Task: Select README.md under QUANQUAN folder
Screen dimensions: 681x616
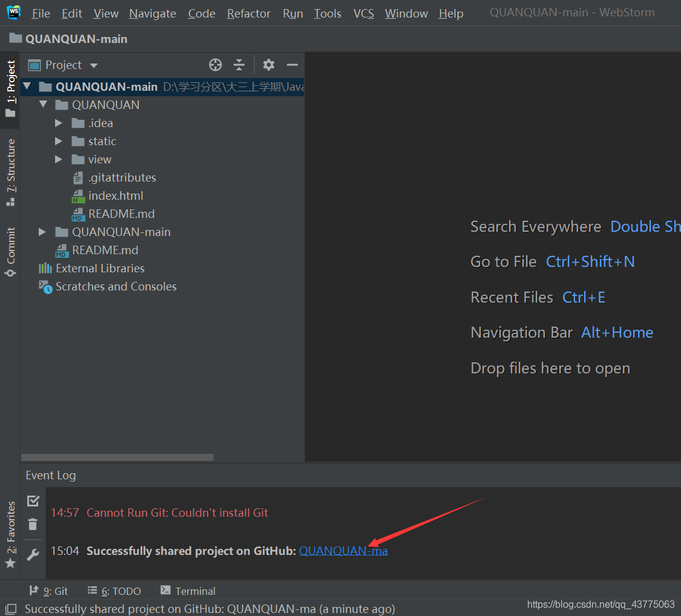Action: pyautogui.click(x=121, y=214)
